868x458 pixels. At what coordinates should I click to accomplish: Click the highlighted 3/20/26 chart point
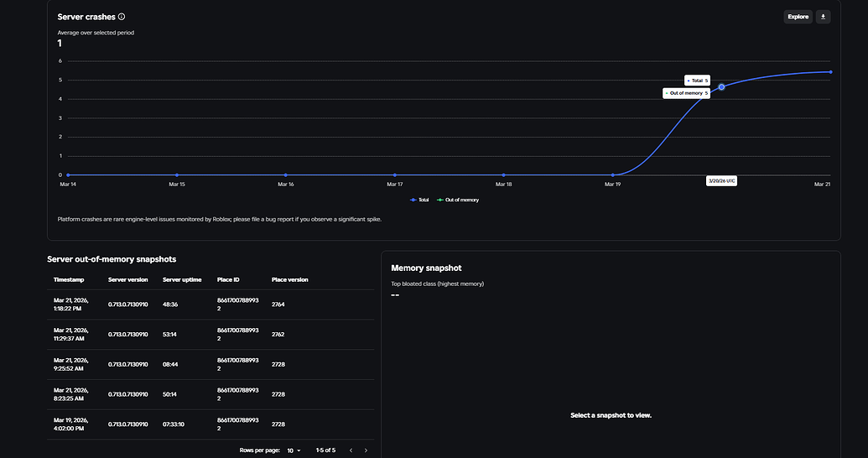point(721,87)
